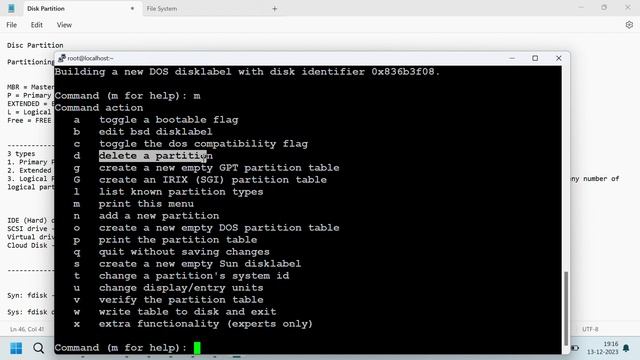This screenshot has width=640, height=360.
Task: Click 'UTF-8' encoding in Notepad status bar
Action: click(590, 329)
